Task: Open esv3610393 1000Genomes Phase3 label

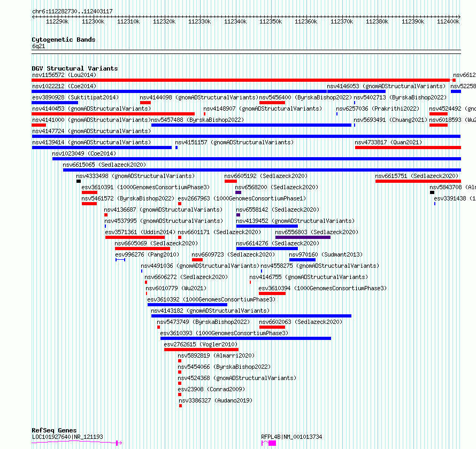Action: click(x=224, y=333)
